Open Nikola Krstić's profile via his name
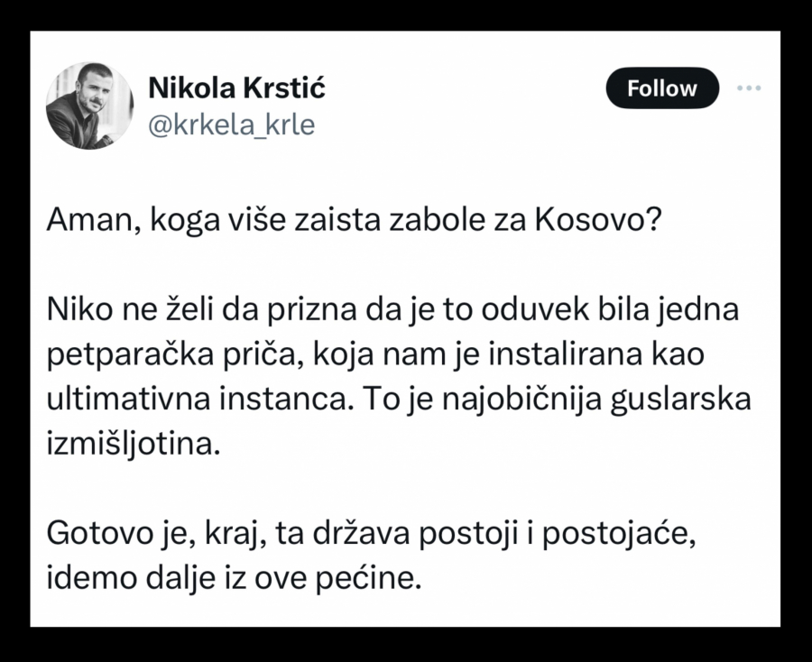 [x=236, y=87]
